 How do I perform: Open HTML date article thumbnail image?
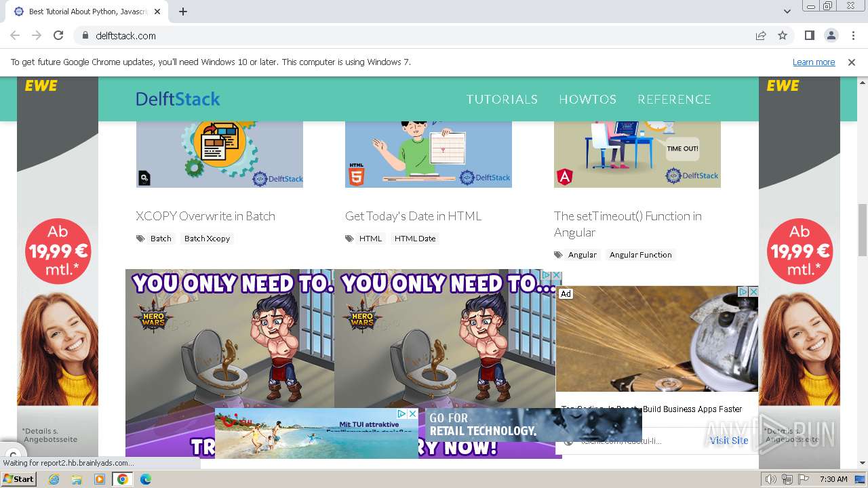pos(429,155)
